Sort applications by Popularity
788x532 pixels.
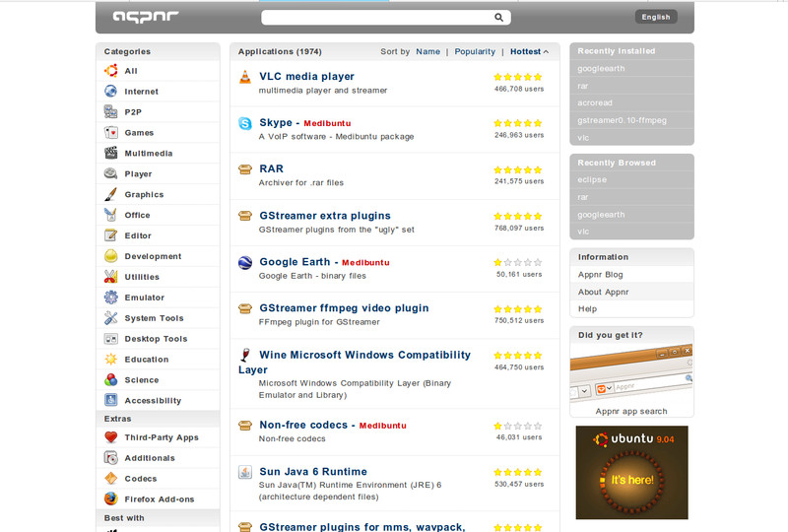click(475, 51)
